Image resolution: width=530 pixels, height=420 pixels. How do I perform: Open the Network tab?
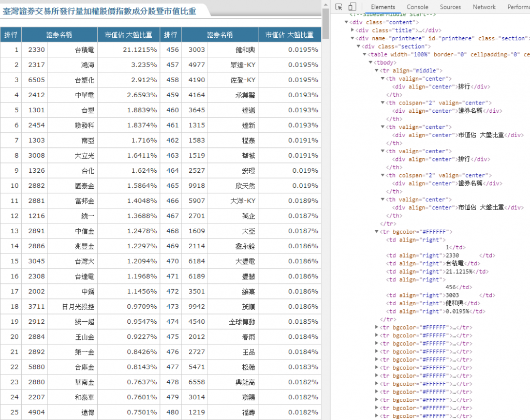click(x=484, y=7)
